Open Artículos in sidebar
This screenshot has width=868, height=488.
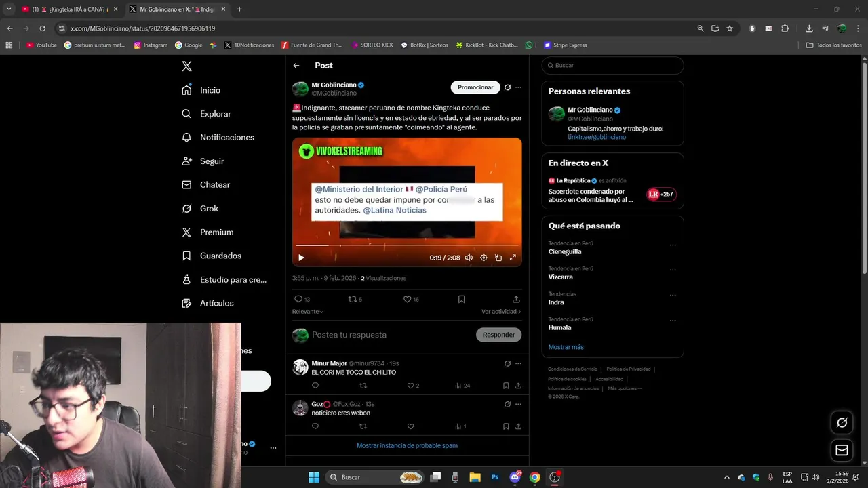pyautogui.click(x=208, y=303)
